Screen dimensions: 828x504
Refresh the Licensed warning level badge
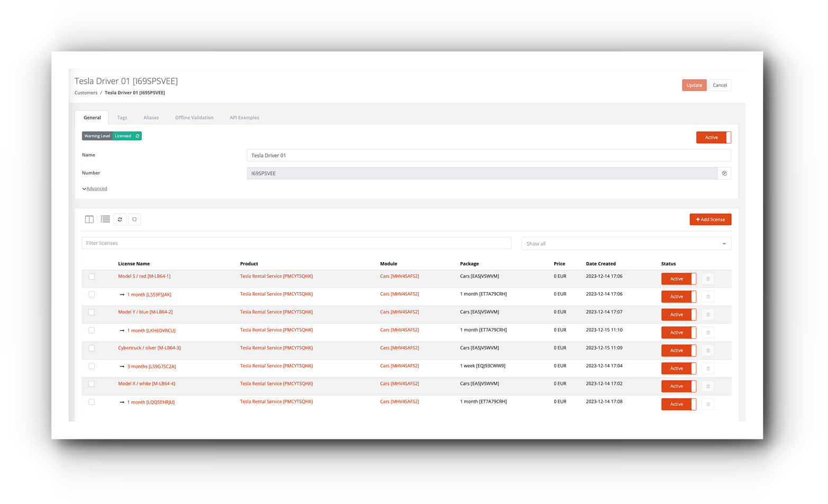pyautogui.click(x=137, y=136)
